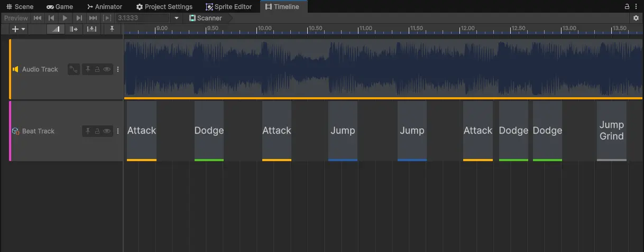This screenshot has height=252, width=644.
Task: Switch to the Animator tab
Action: point(104,7)
